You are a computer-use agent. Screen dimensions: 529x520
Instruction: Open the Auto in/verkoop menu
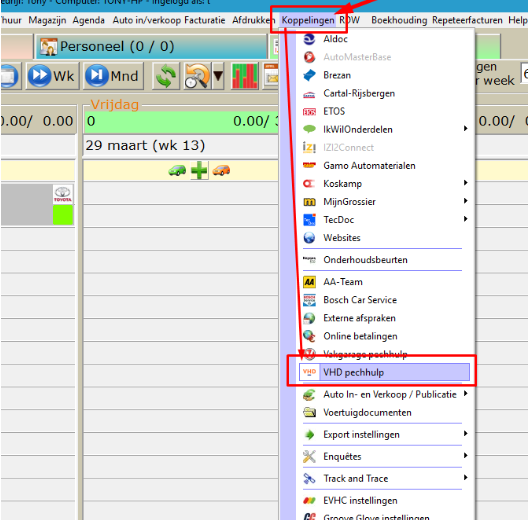point(147,21)
